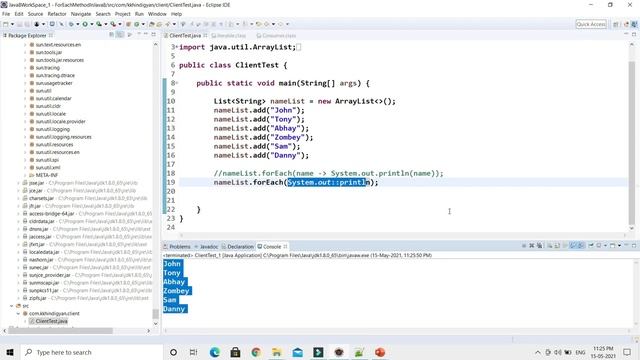Open Task View on the taskbar
The width and height of the screenshot is (640, 360).
(193, 352)
